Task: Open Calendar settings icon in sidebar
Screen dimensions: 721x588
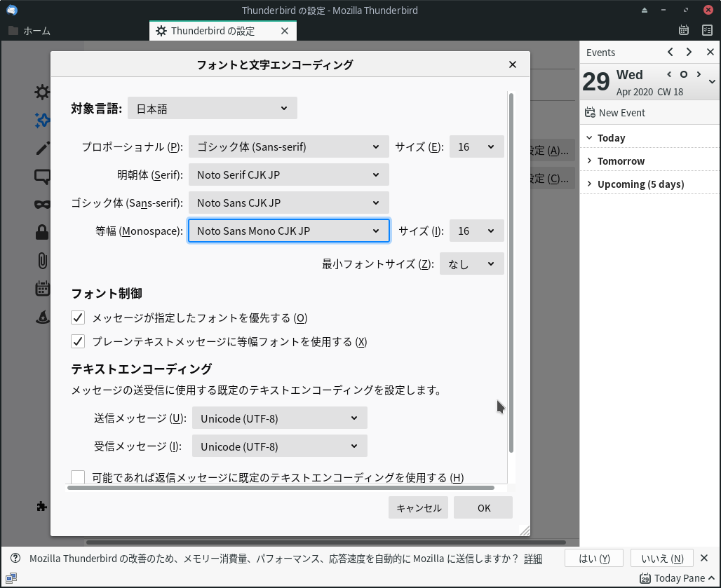Action: pos(42,289)
